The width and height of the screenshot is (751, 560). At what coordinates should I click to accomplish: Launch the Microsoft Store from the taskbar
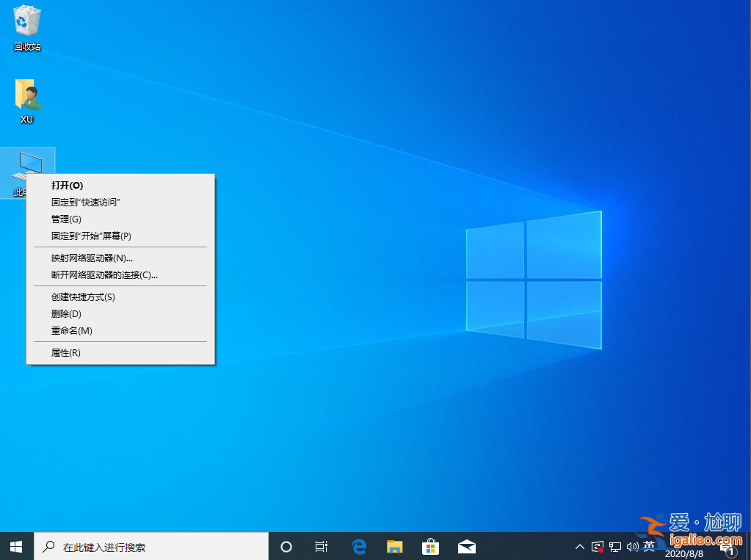[x=430, y=546]
